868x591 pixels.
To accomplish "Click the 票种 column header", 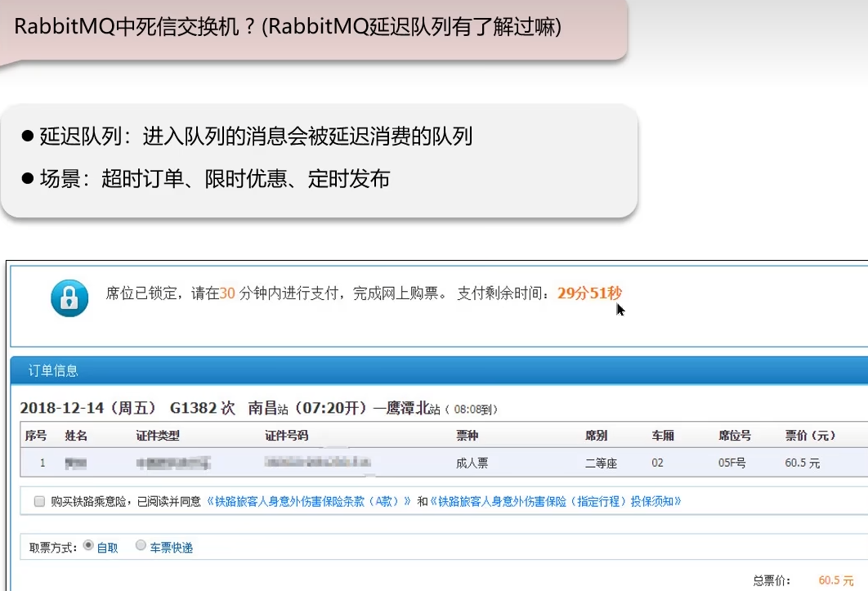I will pyautogui.click(x=468, y=436).
